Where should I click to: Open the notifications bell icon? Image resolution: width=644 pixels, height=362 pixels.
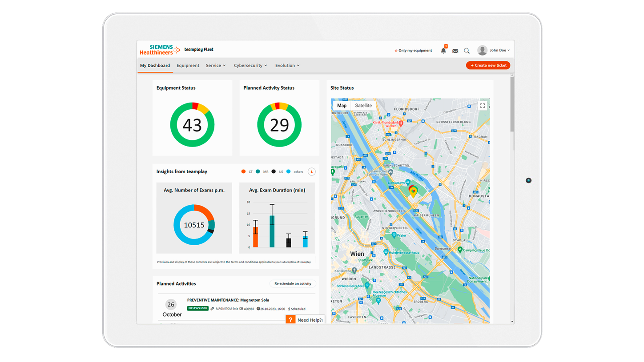[443, 51]
